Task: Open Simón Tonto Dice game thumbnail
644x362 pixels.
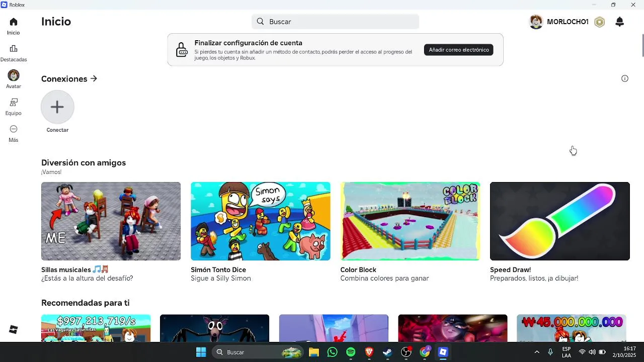Action: tap(261, 221)
